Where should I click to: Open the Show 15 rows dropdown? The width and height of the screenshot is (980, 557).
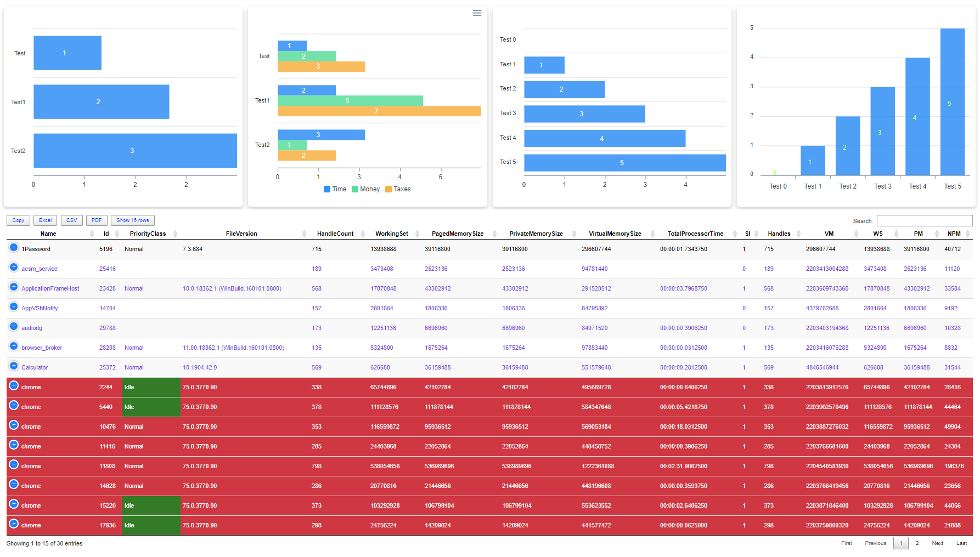coord(133,220)
